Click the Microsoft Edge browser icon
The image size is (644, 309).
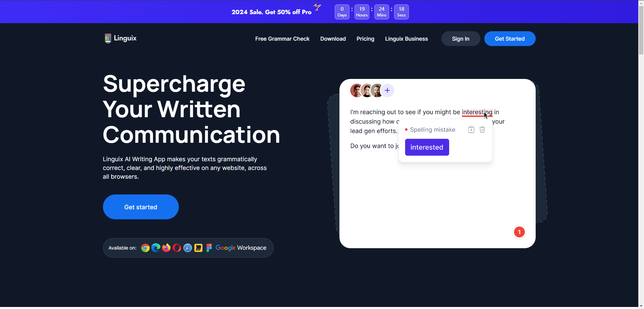(156, 248)
